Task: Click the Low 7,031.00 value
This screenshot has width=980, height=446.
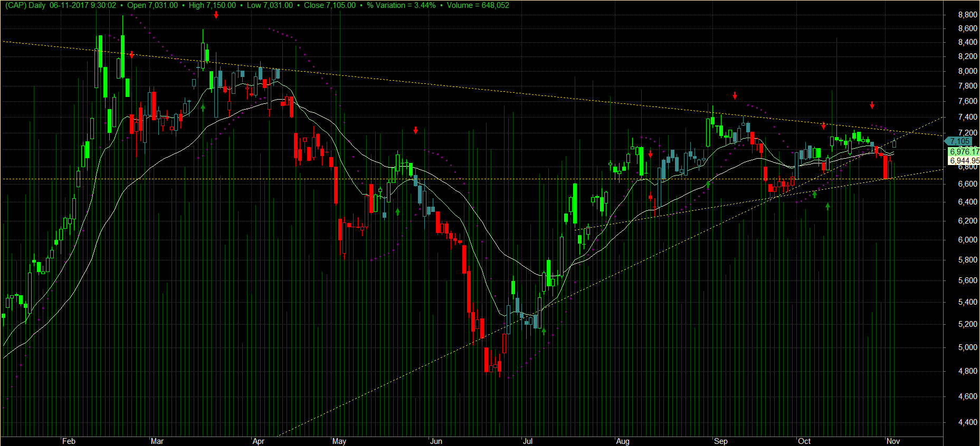Action: [270, 5]
